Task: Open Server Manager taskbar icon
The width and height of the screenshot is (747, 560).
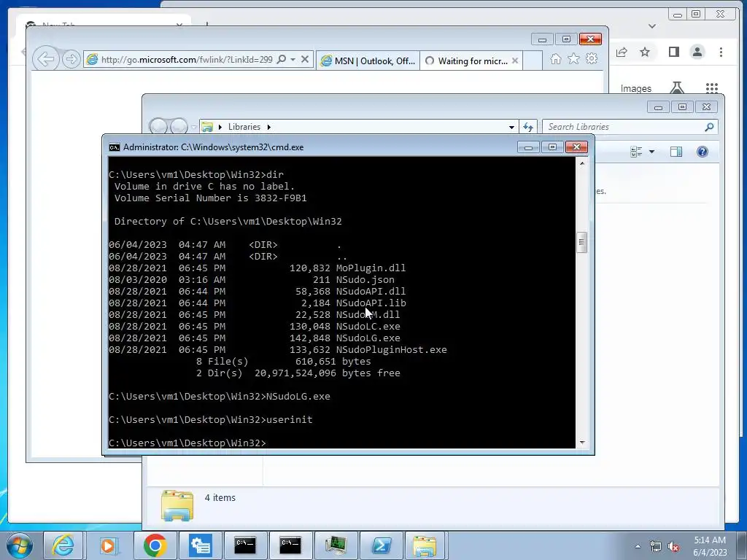Action: 200,545
